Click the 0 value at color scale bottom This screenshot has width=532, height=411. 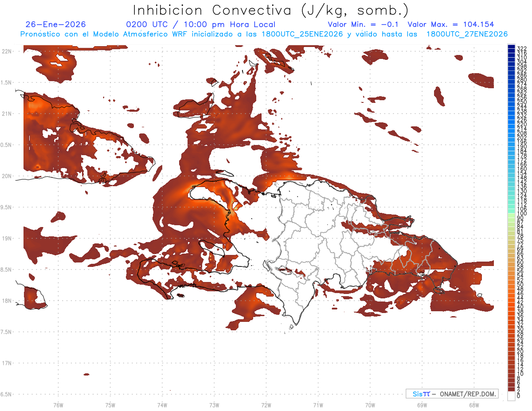[x=519, y=396]
